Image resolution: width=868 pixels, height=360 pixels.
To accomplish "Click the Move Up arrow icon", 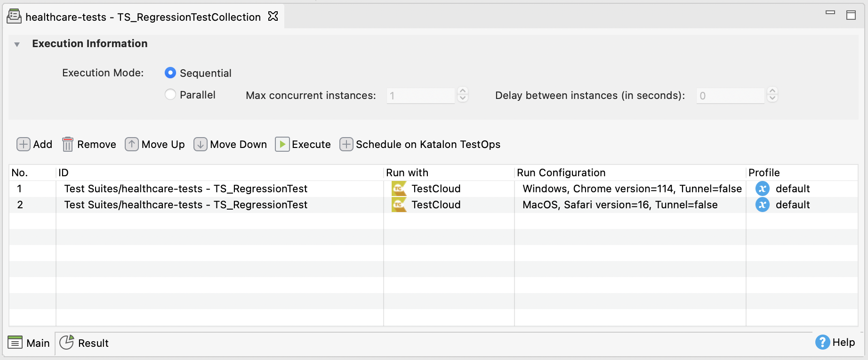I will 132,144.
